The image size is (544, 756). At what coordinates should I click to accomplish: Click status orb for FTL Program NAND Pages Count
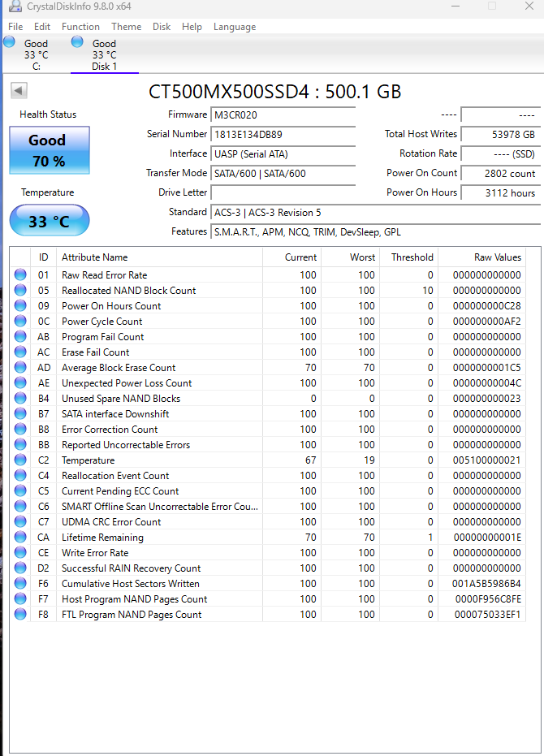(20, 614)
